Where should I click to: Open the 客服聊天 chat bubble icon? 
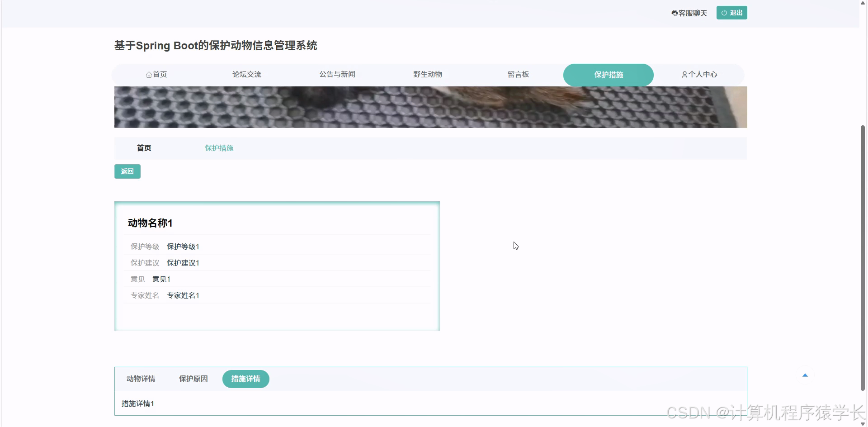pyautogui.click(x=674, y=13)
